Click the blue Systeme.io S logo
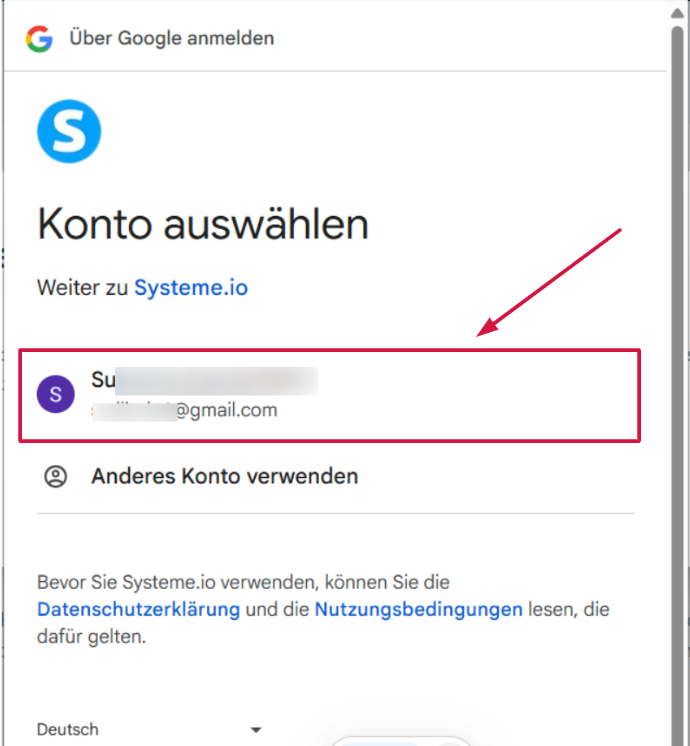This screenshot has width=690, height=746. pyautogui.click(x=69, y=131)
